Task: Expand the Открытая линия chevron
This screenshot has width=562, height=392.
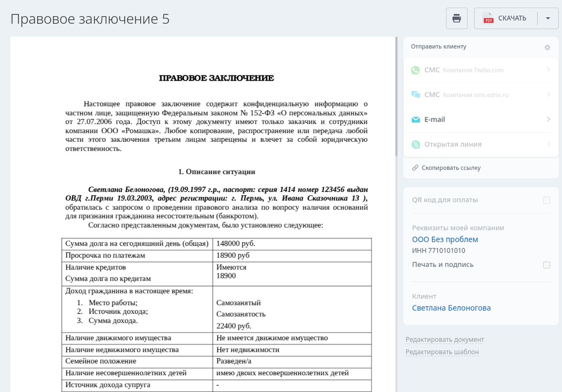Action: tap(548, 144)
